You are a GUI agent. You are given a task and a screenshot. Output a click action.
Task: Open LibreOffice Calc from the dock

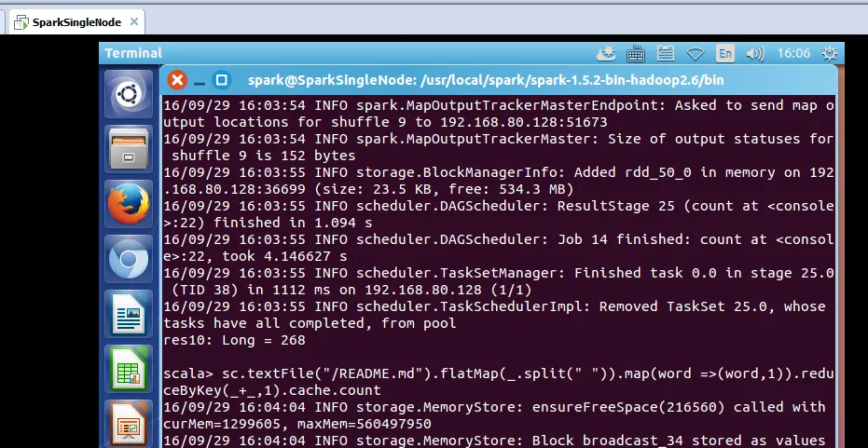[x=129, y=369]
